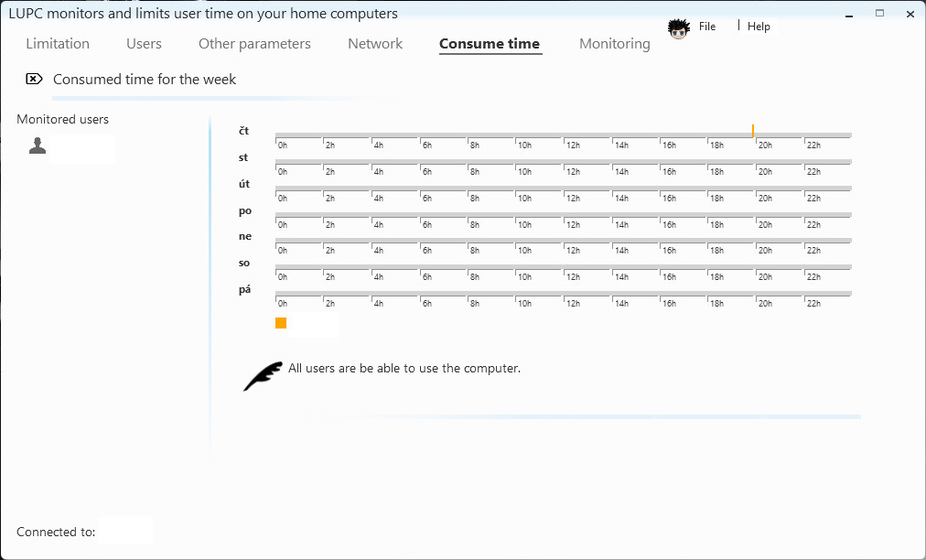Click the black feather quill icon
The image size is (926, 560).
263,376
